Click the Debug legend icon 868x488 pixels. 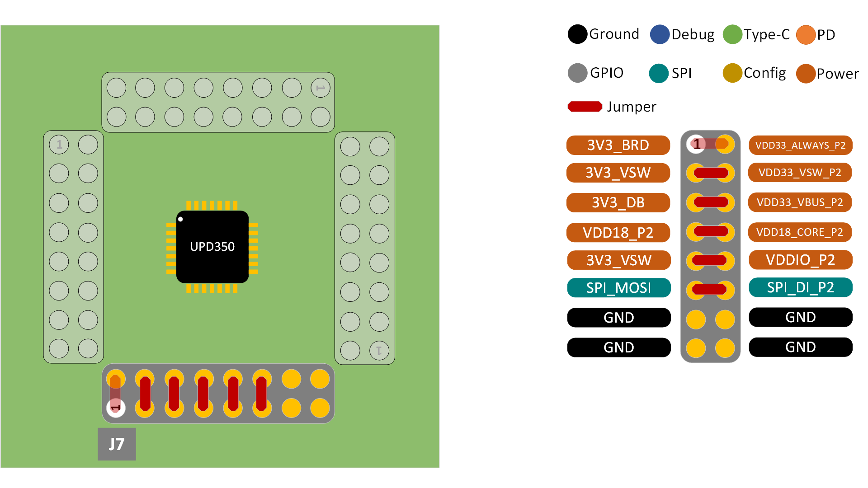click(x=659, y=34)
